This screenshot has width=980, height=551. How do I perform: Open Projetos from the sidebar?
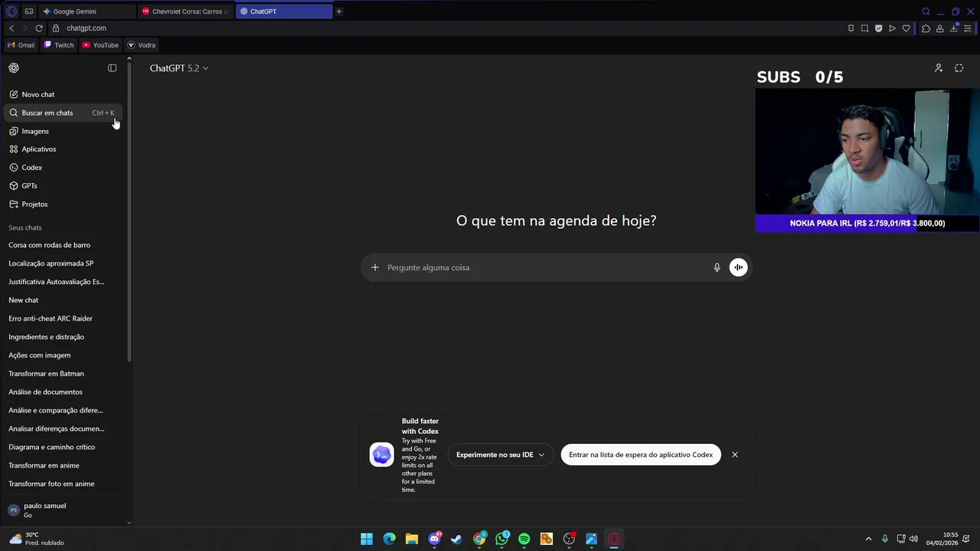pyautogui.click(x=63, y=204)
